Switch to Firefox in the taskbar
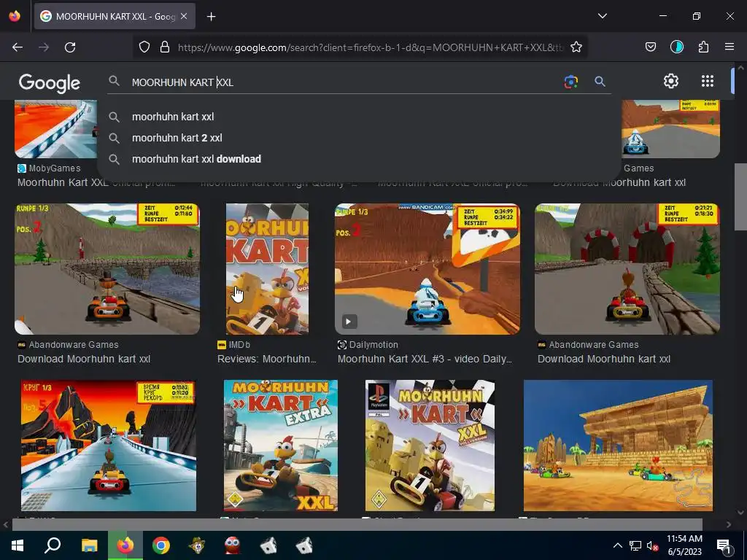This screenshot has height=560, width=747. click(x=125, y=545)
